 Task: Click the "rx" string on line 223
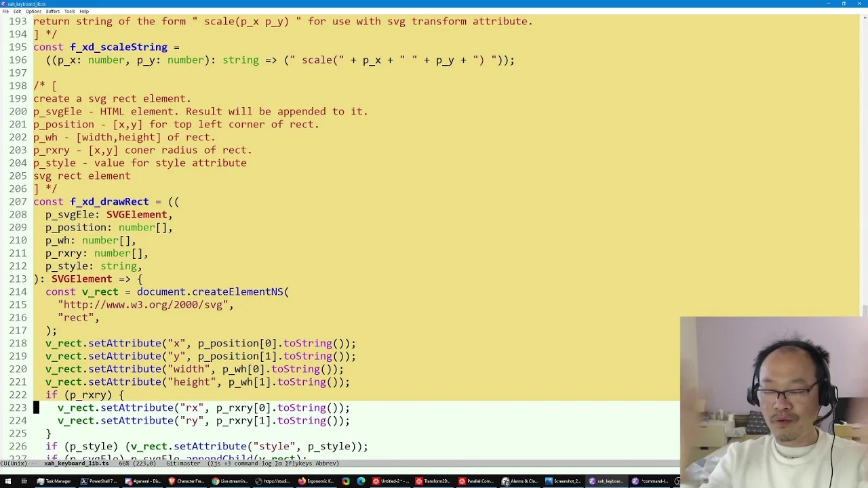pyautogui.click(x=192, y=407)
